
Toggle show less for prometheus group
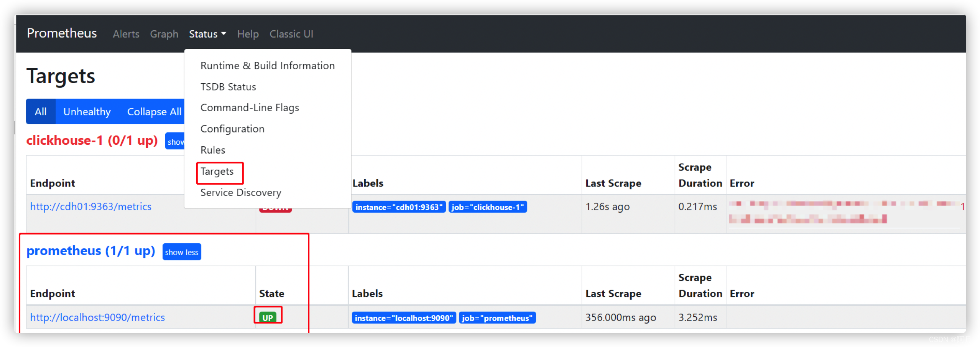(182, 252)
